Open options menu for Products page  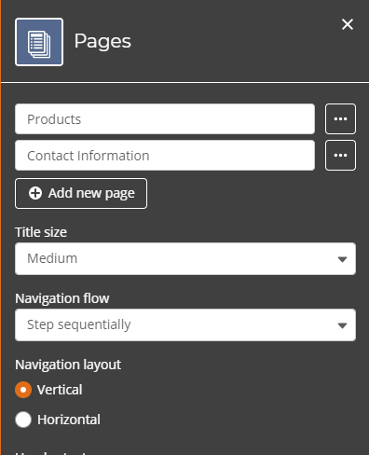(x=340, y=119)
